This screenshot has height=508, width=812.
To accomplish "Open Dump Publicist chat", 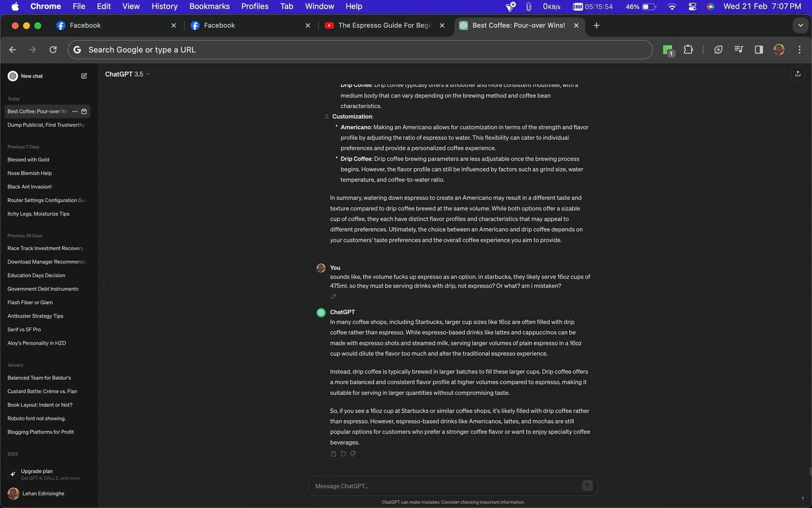I will coord(47,125).
